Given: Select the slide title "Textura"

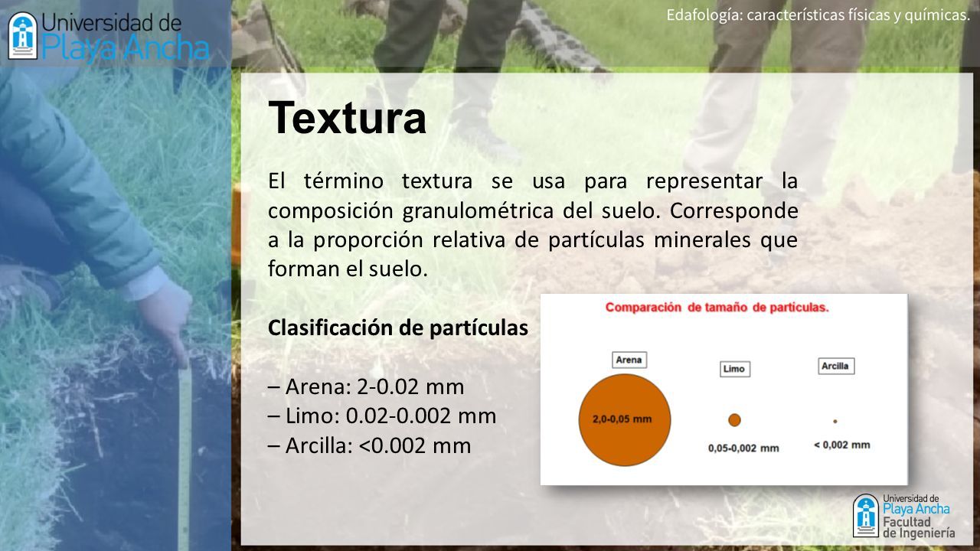Looking at the screenshot, I should (x=347, y=118).
